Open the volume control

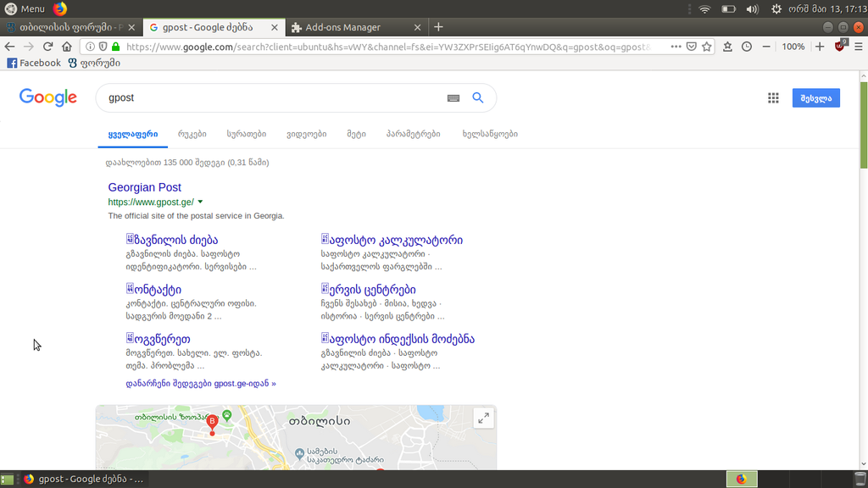(x=752, y=8)
